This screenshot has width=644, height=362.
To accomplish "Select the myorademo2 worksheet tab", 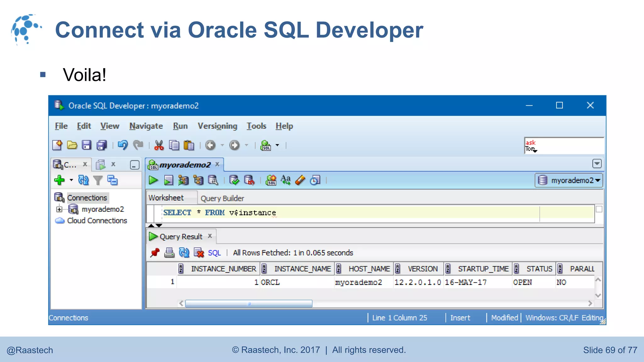I will 185,165.
